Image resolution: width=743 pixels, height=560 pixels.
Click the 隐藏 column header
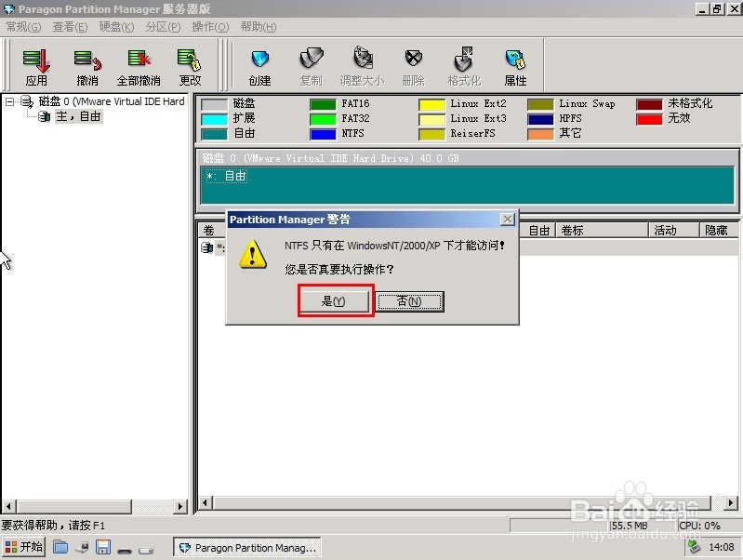[719, 231]
